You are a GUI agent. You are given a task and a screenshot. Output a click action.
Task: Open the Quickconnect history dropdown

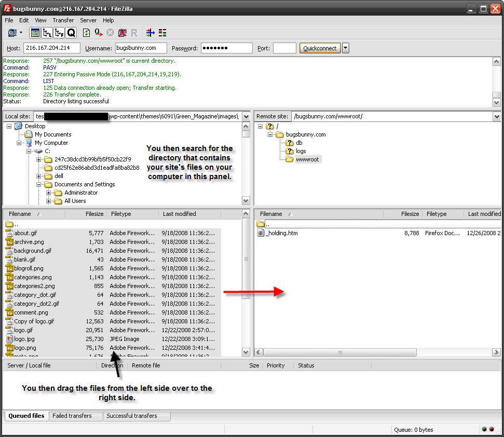tap(346, 48)
